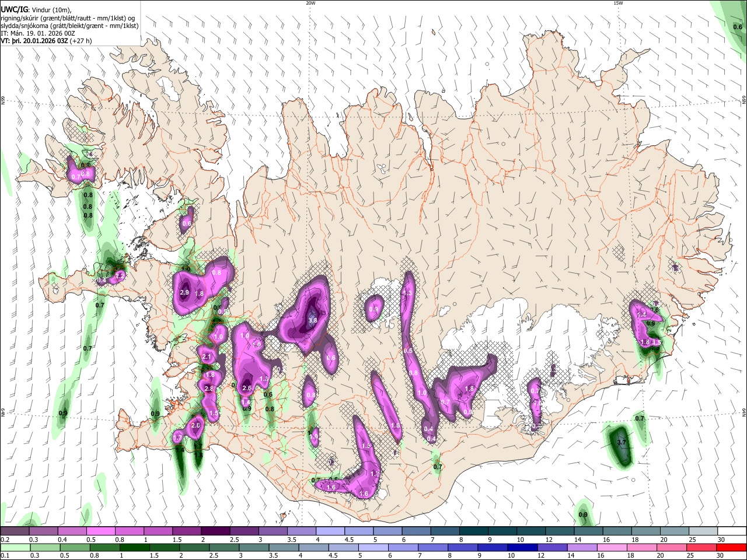The image size is (747, 560).
Task: Click the 'slydda/snjókoma' legend description line
Action: (x=69, y=26)
